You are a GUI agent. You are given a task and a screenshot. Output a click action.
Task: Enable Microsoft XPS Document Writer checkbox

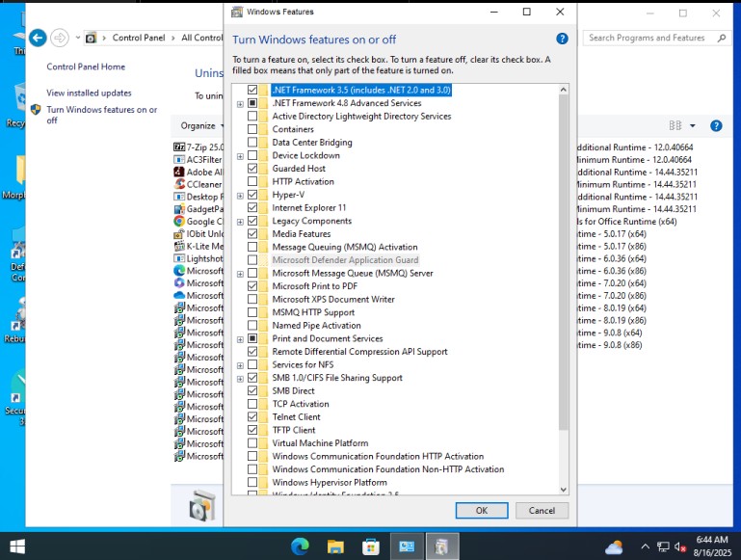coord(252,299)
